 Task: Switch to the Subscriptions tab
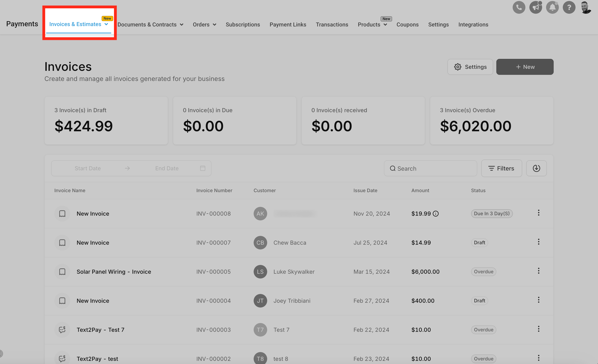point(243,24)
